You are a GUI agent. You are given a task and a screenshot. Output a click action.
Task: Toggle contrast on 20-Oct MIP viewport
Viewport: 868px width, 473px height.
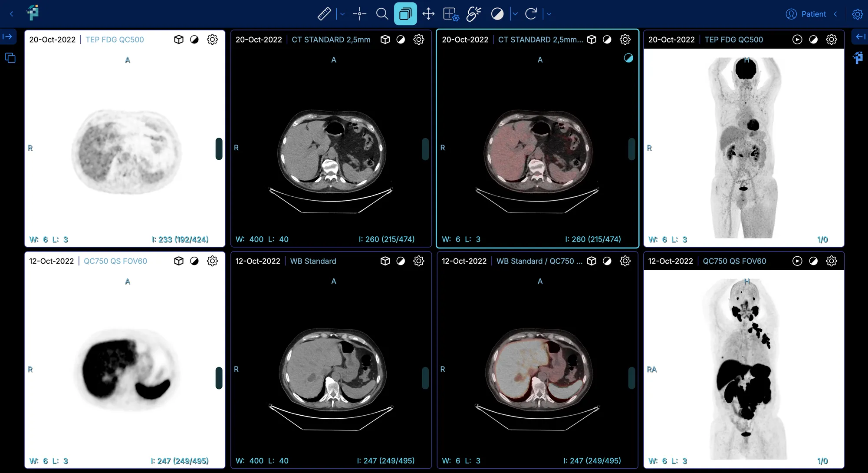(x=813, y=40)
